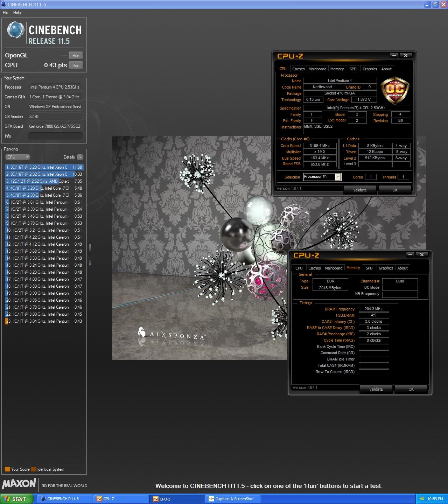
Task: Click Validate in lower CPU-Z window
Action: 376,389
